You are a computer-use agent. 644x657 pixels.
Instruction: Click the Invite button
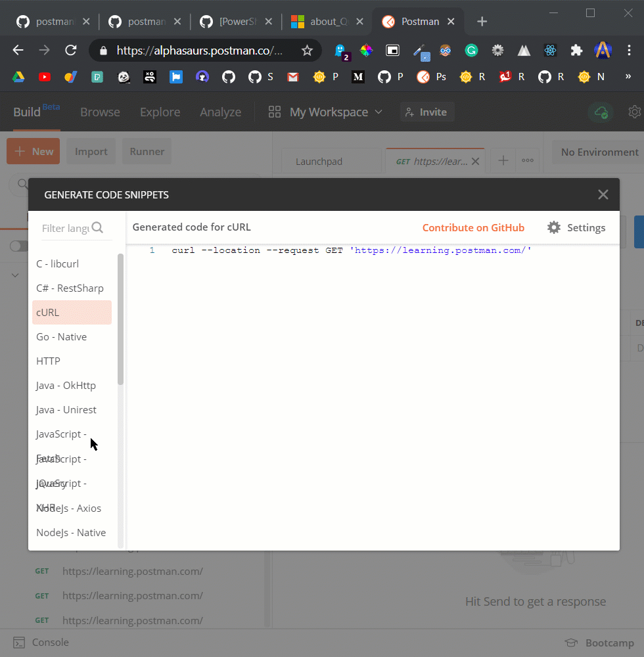427,112
